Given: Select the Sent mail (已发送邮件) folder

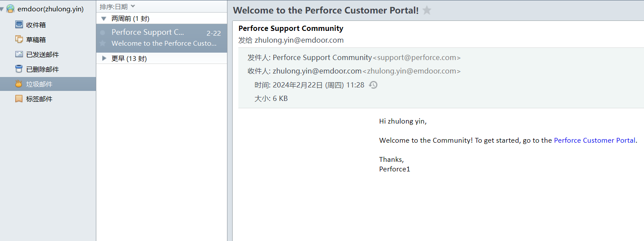Looking at the screenshot, I should (x=42, y=54).
